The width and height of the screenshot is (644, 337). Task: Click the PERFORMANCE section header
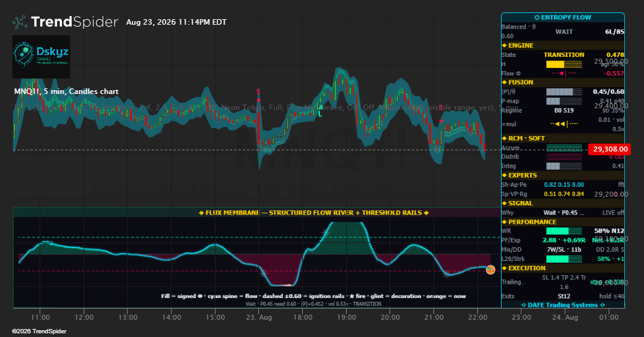coord(563,222)
